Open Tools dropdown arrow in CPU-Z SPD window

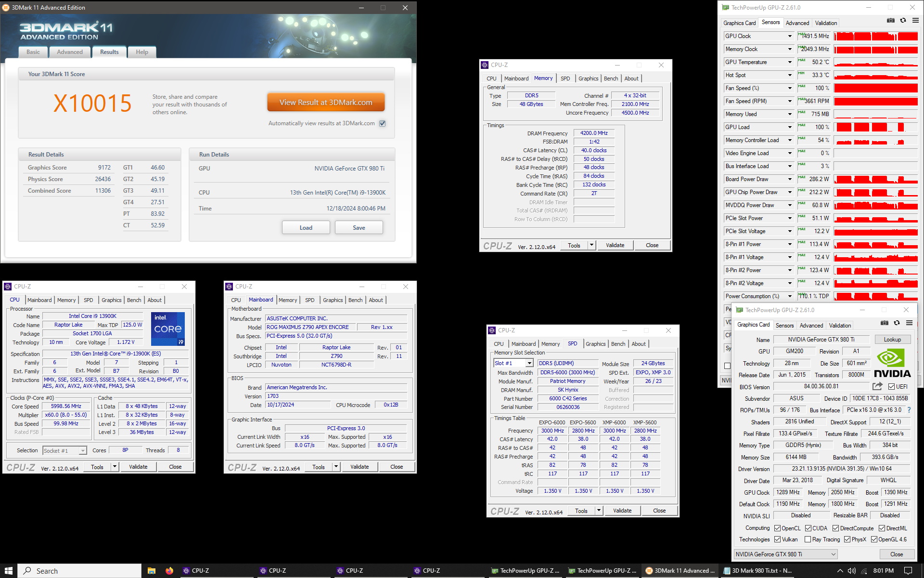click(x=599, y=511)
